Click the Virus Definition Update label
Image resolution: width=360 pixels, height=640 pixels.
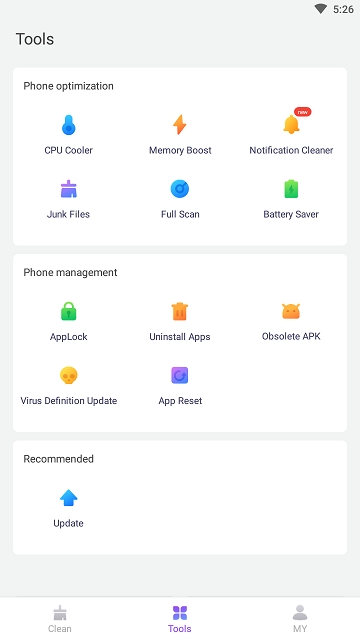point(69,401)
